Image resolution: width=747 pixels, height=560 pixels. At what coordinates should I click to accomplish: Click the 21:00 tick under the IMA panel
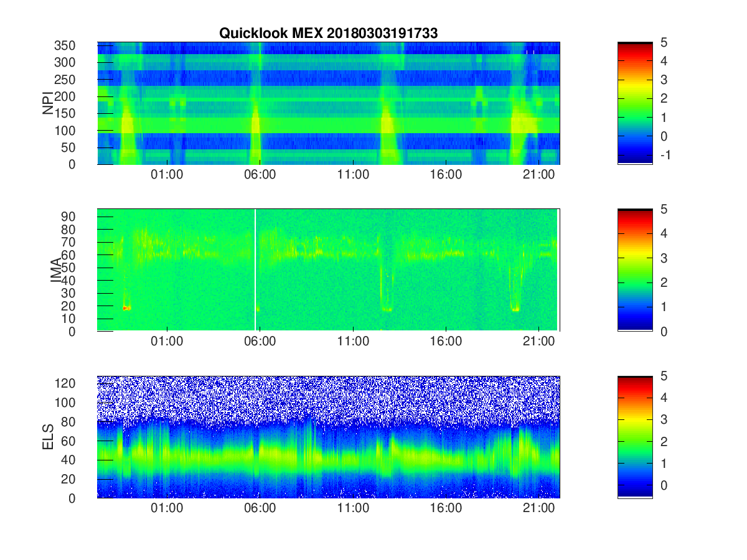click(539, 342)
